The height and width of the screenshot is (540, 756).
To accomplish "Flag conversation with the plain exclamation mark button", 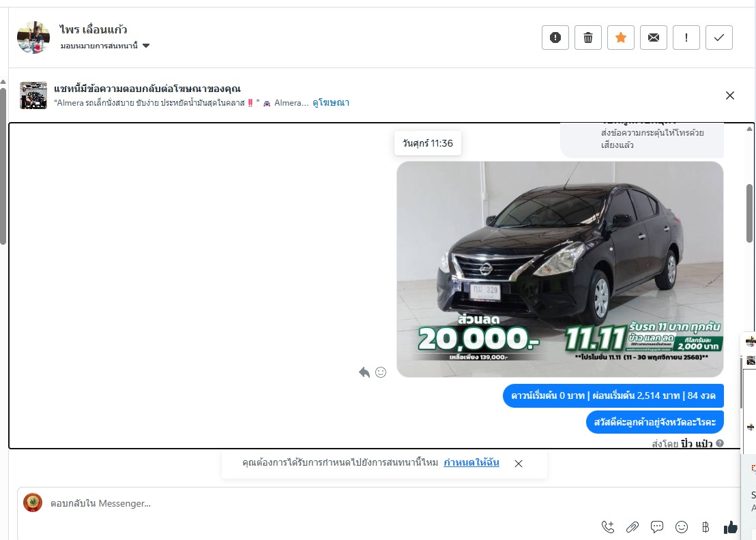I will click(686, 37).
